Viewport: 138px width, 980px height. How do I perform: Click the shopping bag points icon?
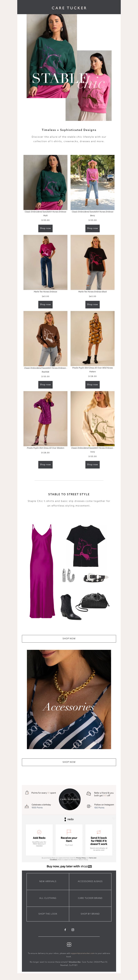[x=27, y=793]
